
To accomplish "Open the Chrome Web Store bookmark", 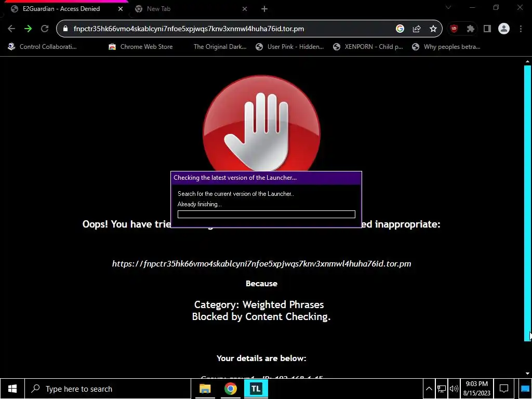I will coord(140,47).
